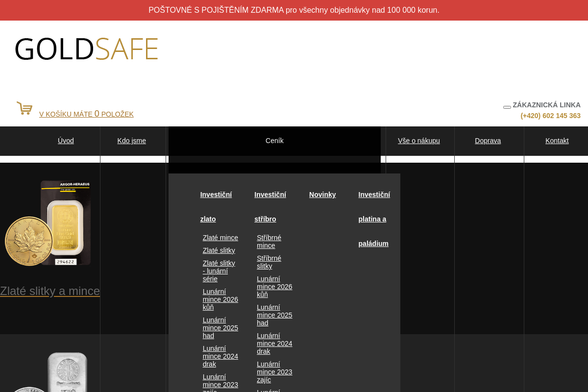The height and width of the screenshot is (392, 588).
Task: Open gold Lunární mince 2026 kůň link
Action: [220, 299]
